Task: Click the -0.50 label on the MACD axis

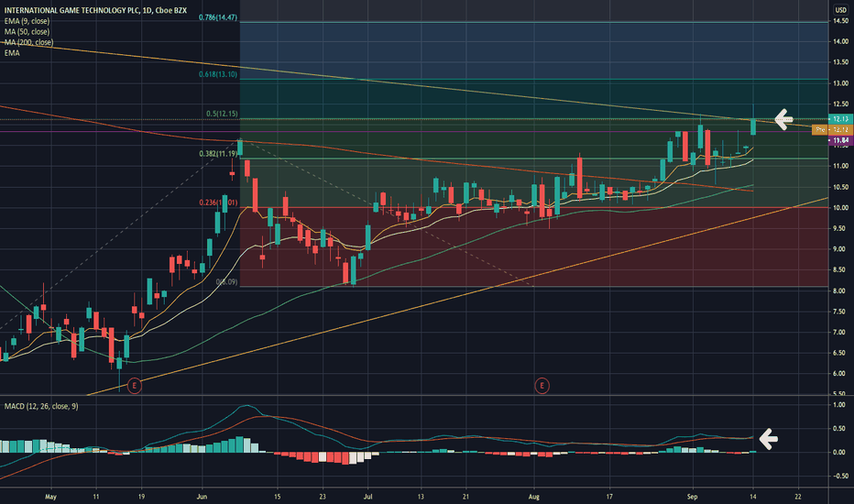Action: click(838, 476)
